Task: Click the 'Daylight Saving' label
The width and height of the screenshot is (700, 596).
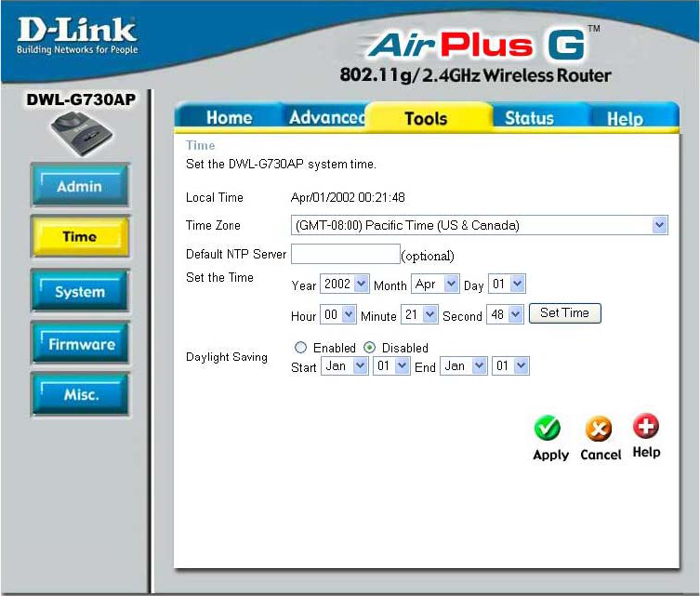Action: point(226,357)
